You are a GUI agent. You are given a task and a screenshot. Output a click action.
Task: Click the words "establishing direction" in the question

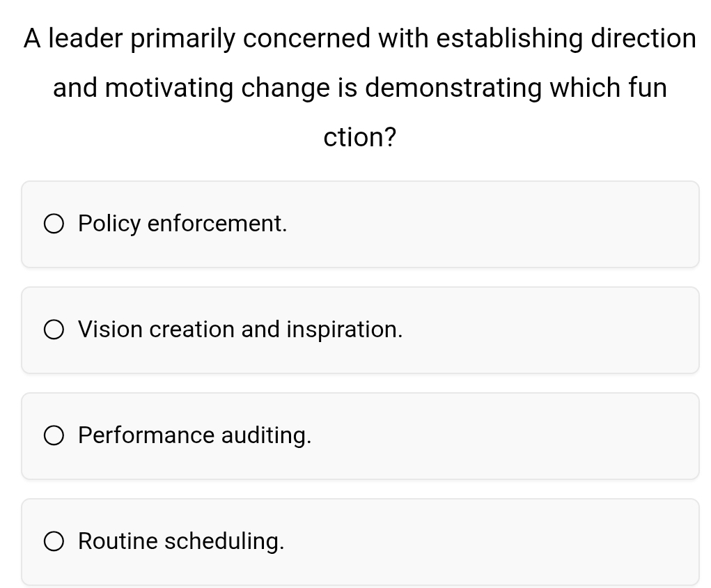565,38
